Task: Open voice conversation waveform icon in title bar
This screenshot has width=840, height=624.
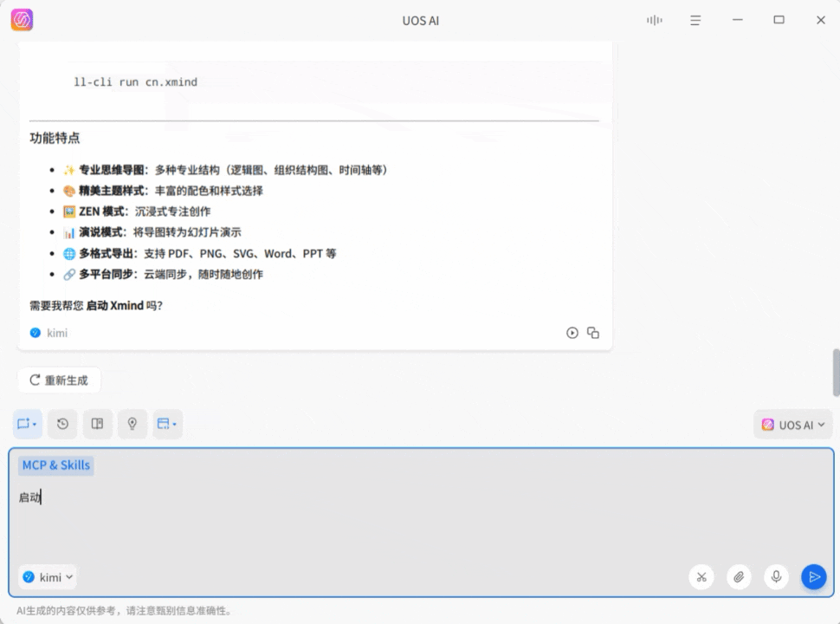Action: pos(654,20)
